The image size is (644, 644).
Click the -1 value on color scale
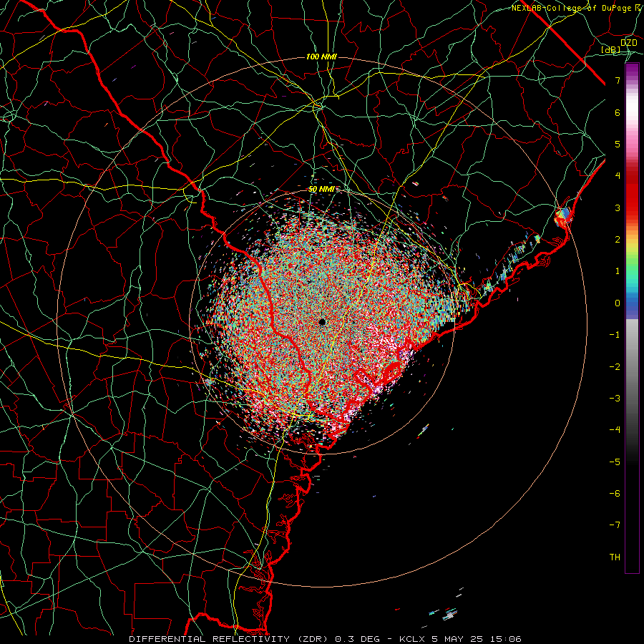[x=615, y=335]
